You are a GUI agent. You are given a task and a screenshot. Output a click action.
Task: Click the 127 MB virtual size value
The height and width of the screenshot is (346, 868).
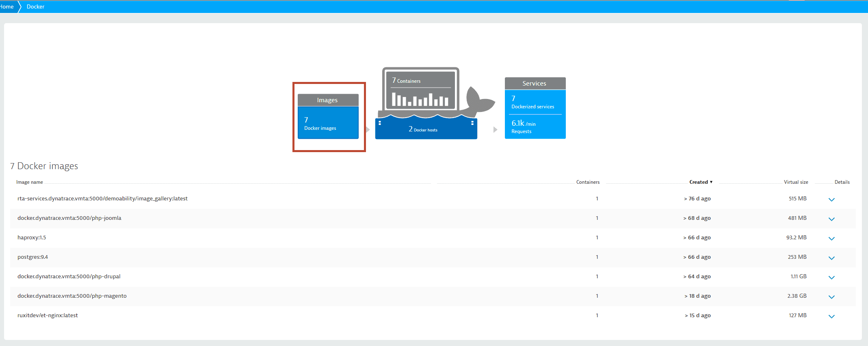click(x=798, y=315)
